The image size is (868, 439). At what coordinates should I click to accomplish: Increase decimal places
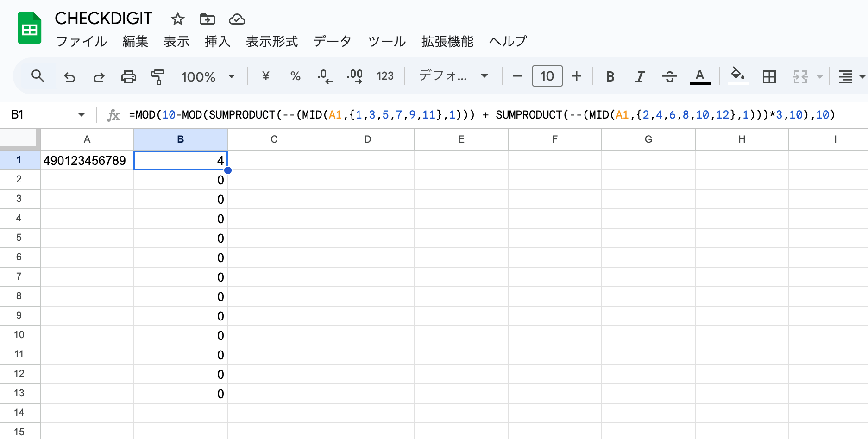[x=355, y=76]
